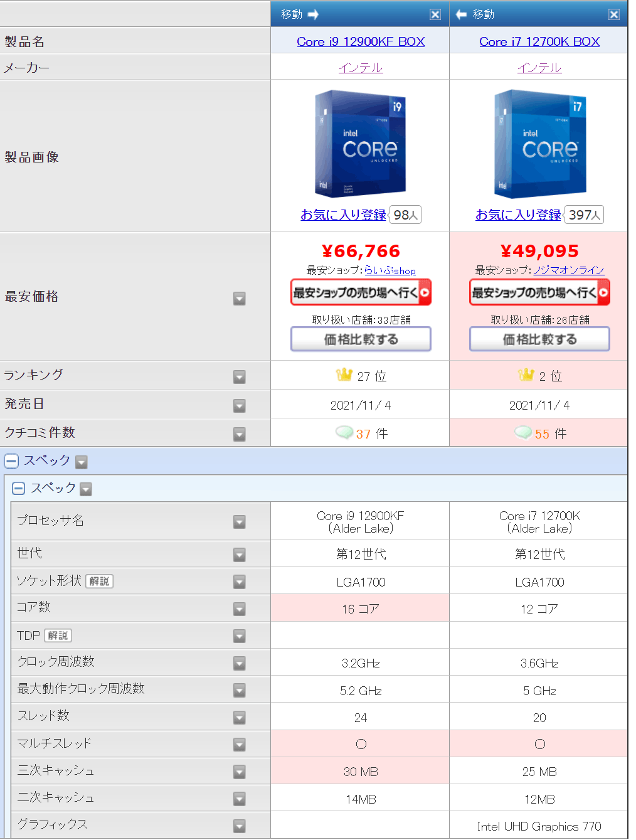
Task: Open dropdown arrow on スレッド数 row
Action: pyautogui.click(x=239, y=718)
